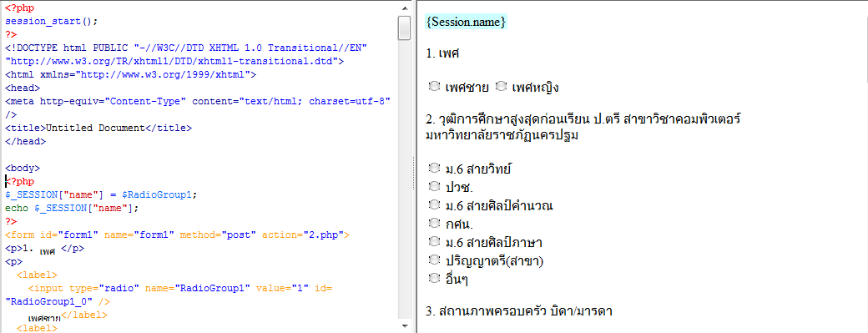Choose the ม.6 สายวิทย์ radio option

pyautogui.click(x=435, y=168)
